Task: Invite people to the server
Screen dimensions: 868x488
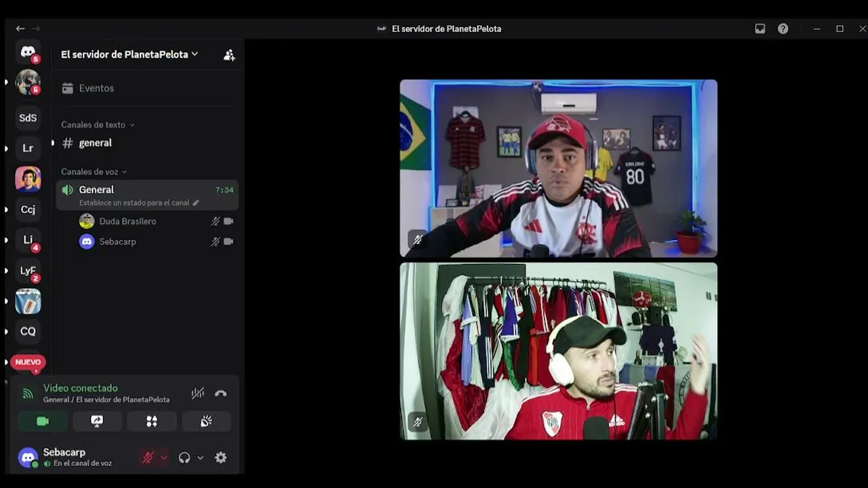Action: tap(229, 55)
